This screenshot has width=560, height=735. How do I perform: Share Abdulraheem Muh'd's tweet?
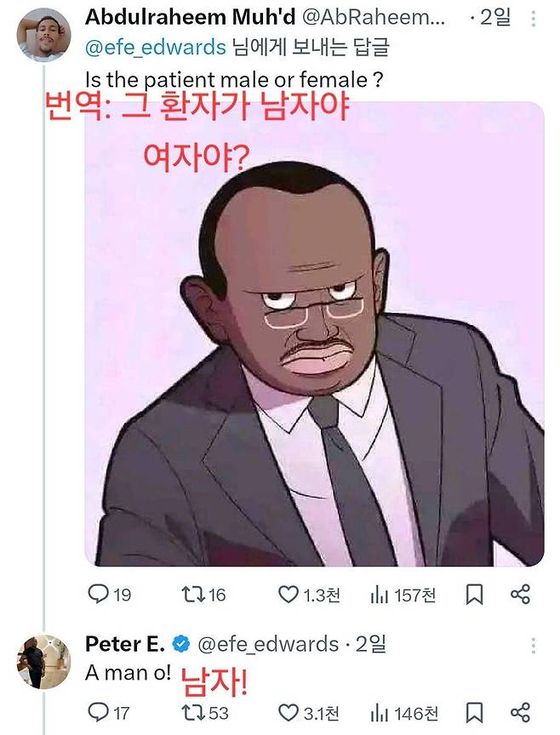coord(520,595)
